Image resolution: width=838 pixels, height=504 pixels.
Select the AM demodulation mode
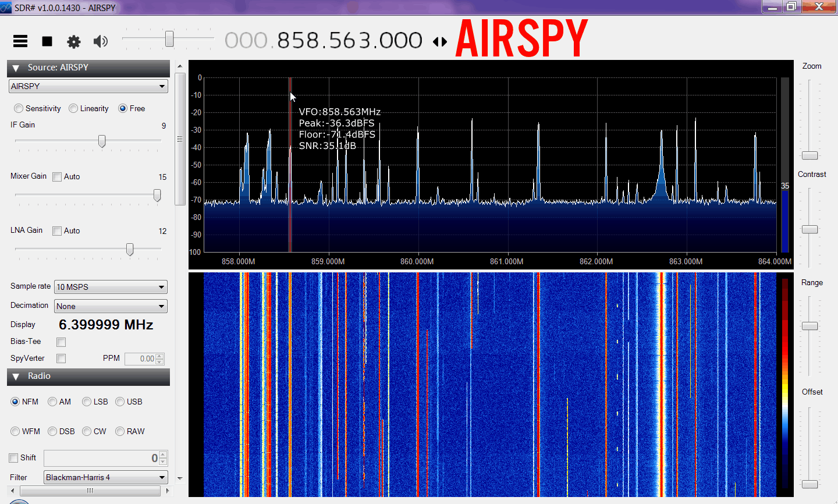[52, 402]
